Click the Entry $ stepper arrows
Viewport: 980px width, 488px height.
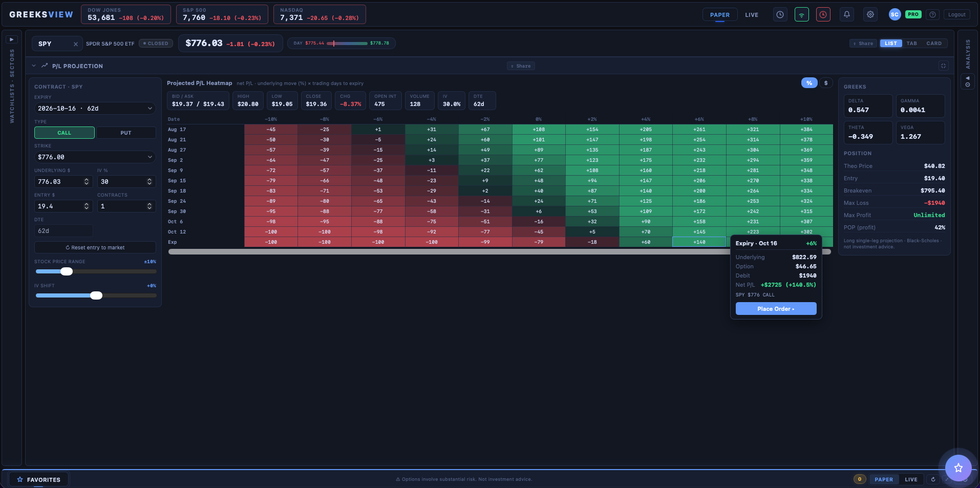click(87, 206)
